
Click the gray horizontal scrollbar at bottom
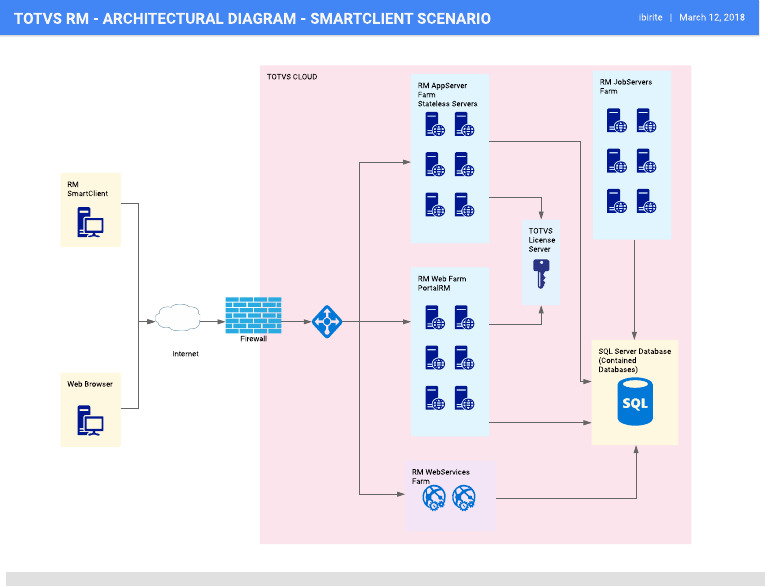(x=385, y=579)
